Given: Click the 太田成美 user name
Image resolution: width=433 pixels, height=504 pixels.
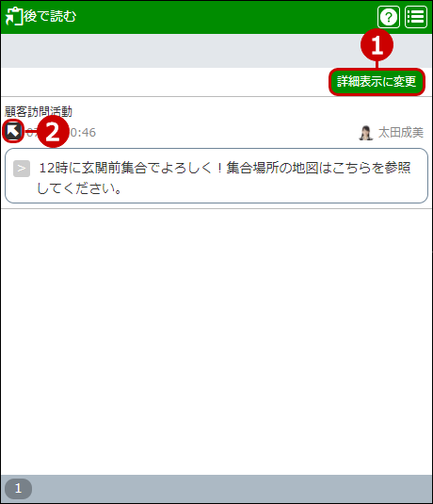Looking at the screenshot, I should point(401,133).
